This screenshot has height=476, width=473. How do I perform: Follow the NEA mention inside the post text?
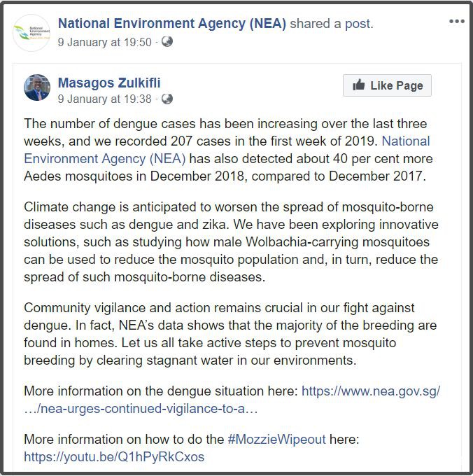click(x=105, y=158)
